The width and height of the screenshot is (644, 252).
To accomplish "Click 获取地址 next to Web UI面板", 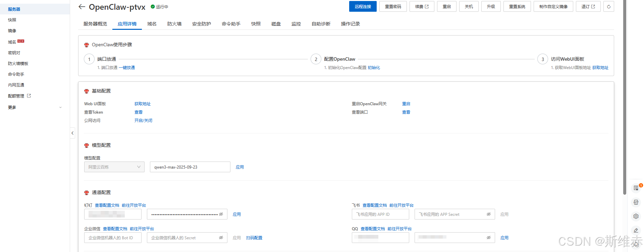I will pyautogui.click(x=143, y=104).
